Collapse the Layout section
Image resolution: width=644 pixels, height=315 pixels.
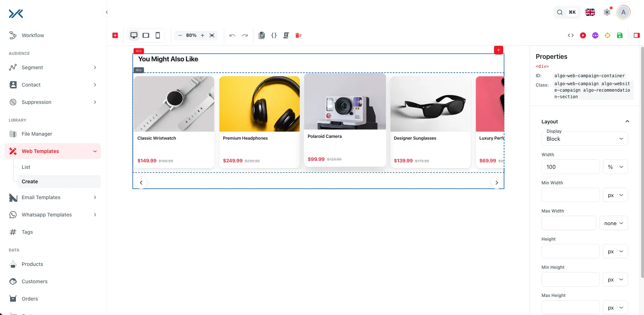pyautogui.click(x=627, y=122)
